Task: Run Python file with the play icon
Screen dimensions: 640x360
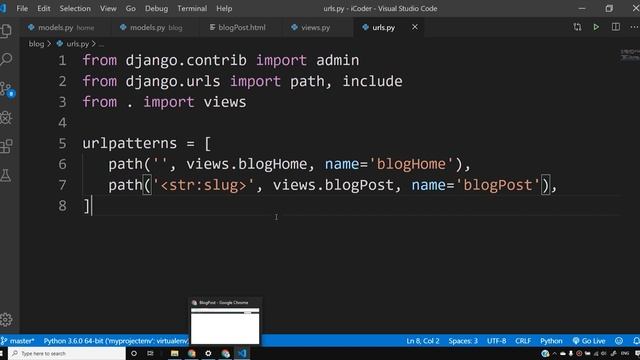Action: 596,27
